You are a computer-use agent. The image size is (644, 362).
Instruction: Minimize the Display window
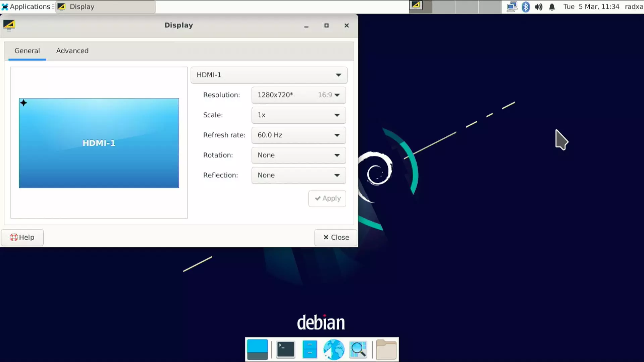(x=306, y=26)
